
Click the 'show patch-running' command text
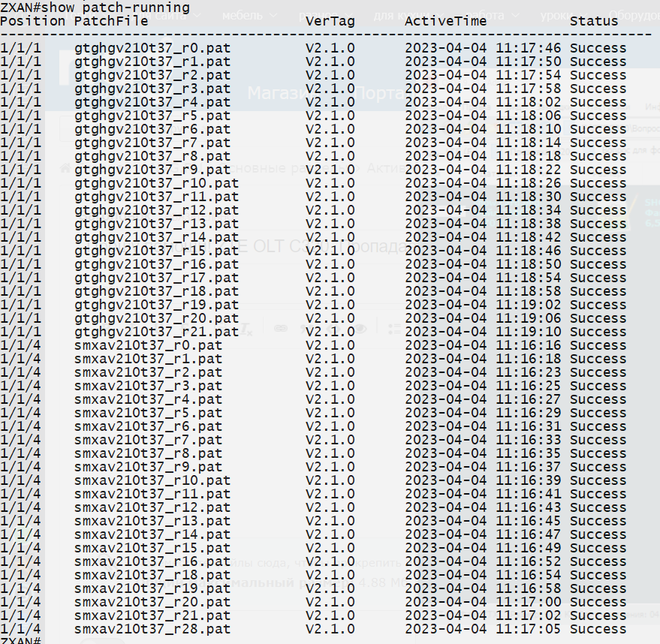[116, 8]
